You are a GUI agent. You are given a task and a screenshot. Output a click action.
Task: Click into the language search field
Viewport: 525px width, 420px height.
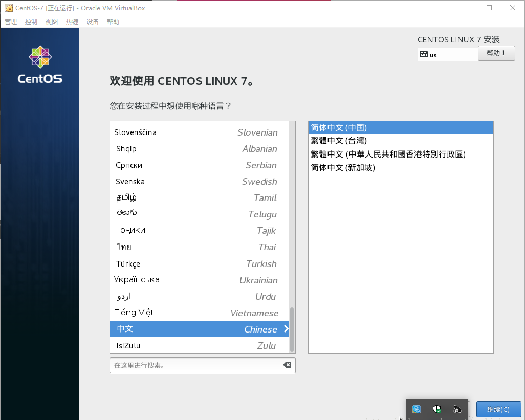[194, 365]
